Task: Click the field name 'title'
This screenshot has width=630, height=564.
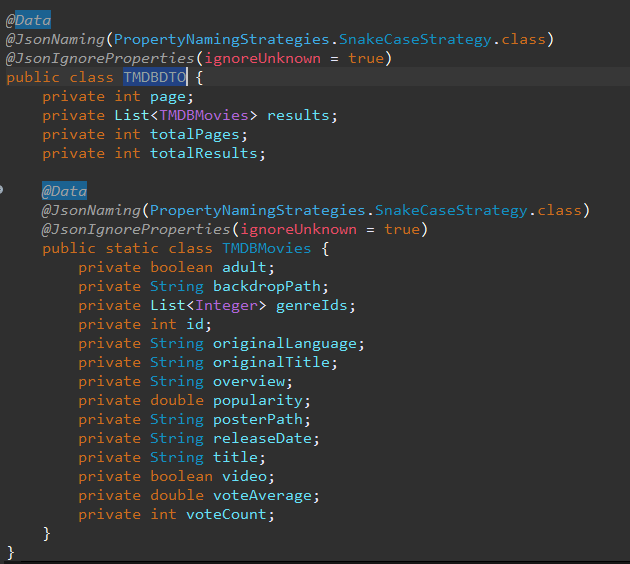Action: click(235, 457)
